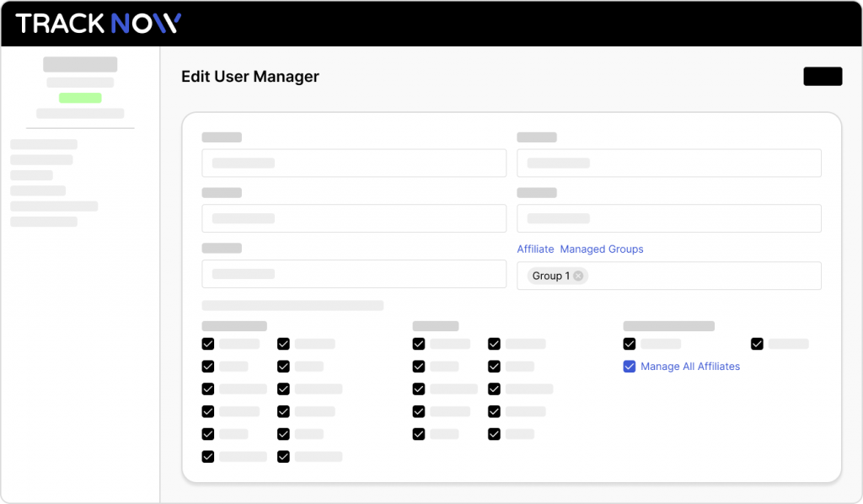Toggle the first checkbox in left permissions column
Viewport: 863px width, 504px height.
coord(208,344)
